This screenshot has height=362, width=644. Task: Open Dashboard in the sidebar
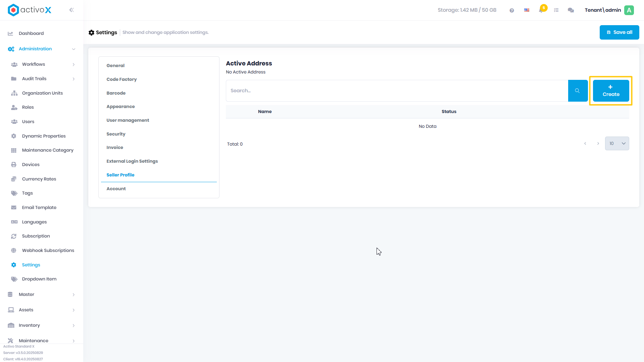point(31,34)
